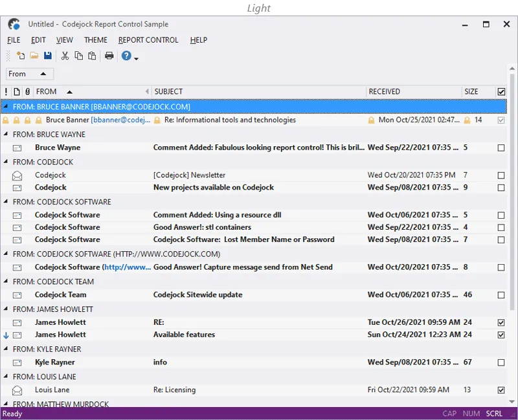The image size is (518, 420).
Task: Click the lock icon before Re: Informational tools
Action: point(157,120)
